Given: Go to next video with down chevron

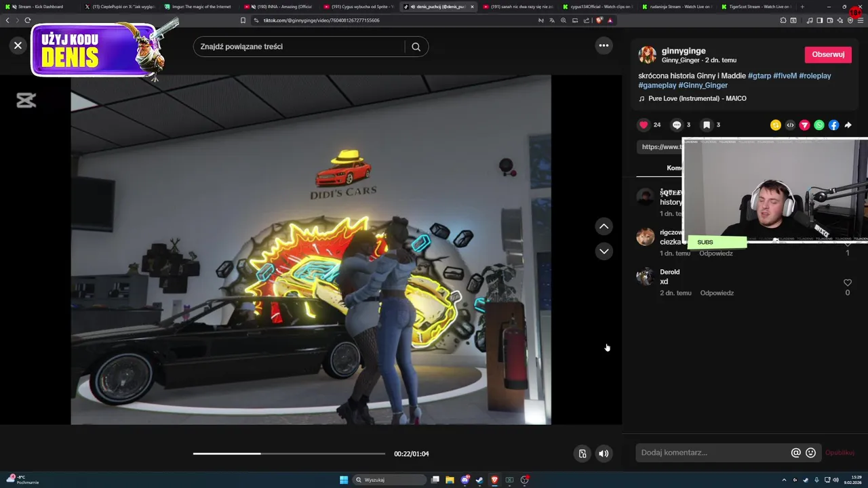Looking at the screenshot, I should (x=604, y=251).
